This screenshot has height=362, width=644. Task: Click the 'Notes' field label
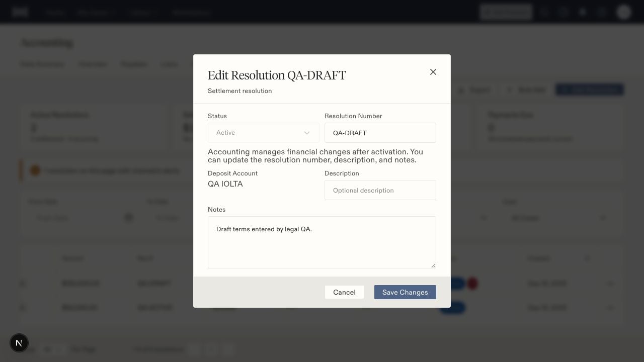tap(217, 210)
